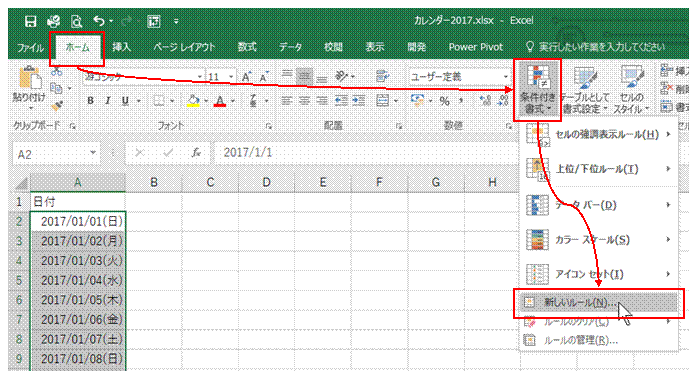
Task: Click the Copy icon in clipboard group
Action: pos(56,89)
